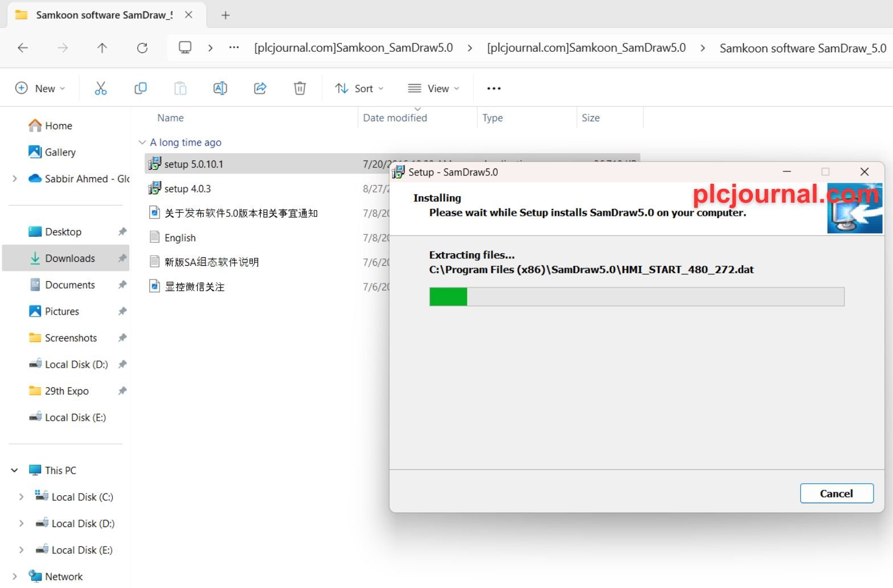This screenshot has width=893, height=588.
Task: Open the New dropdown menu
Action: tap(40, 88)
